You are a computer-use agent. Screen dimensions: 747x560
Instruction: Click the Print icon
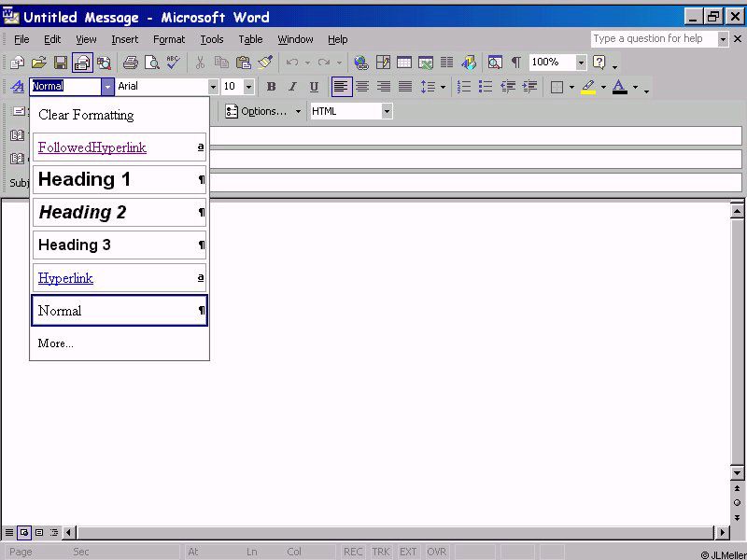[130, 63]
